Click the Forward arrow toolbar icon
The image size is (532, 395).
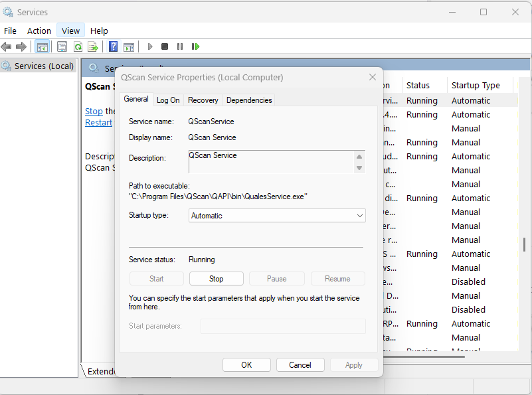21,46
